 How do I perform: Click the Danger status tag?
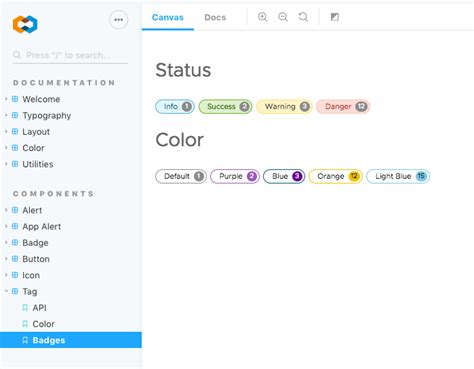pos(343,107)
